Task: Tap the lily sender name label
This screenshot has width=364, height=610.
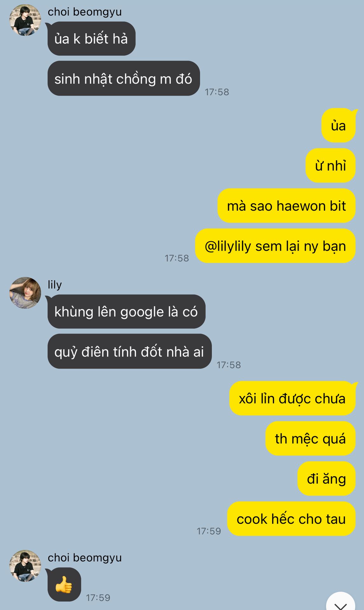Action: (x=55, y=285)
